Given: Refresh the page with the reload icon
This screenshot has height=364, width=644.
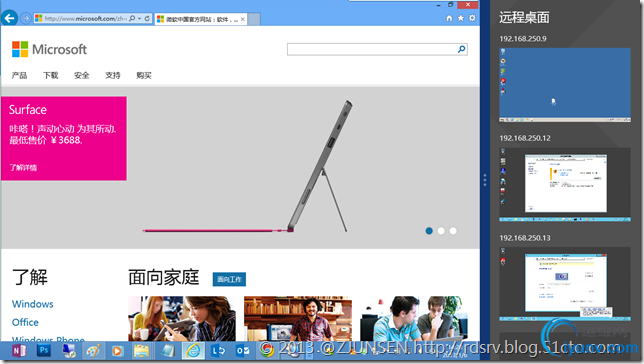Looking at the screenshot, I should (147, 18).
